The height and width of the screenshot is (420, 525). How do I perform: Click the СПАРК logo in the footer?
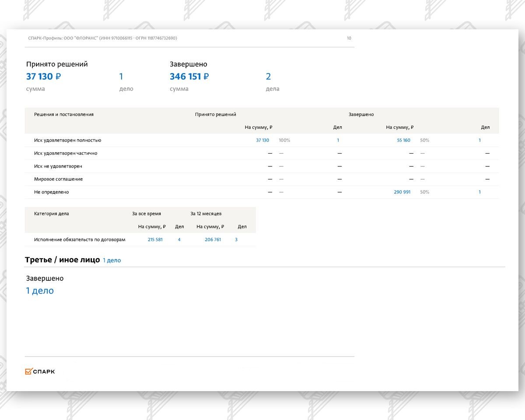click(x=40, y=371)
